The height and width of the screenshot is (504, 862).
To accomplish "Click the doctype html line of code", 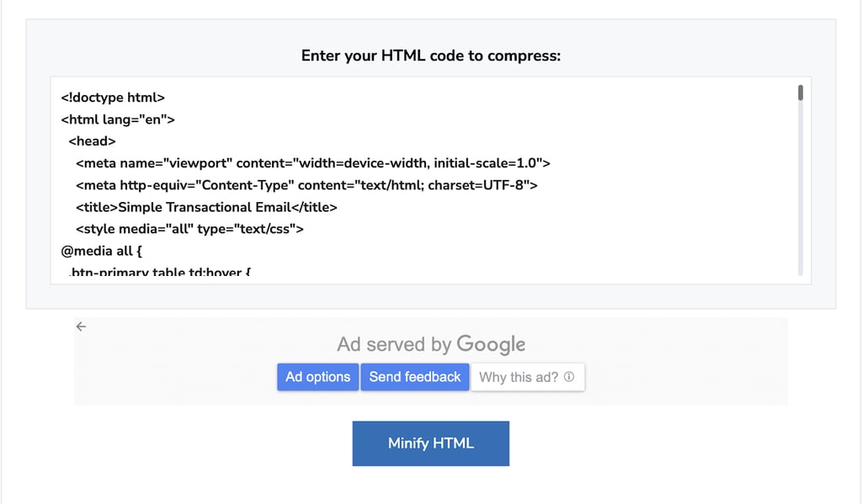I will pyautogui.click(x=113, y=97).
